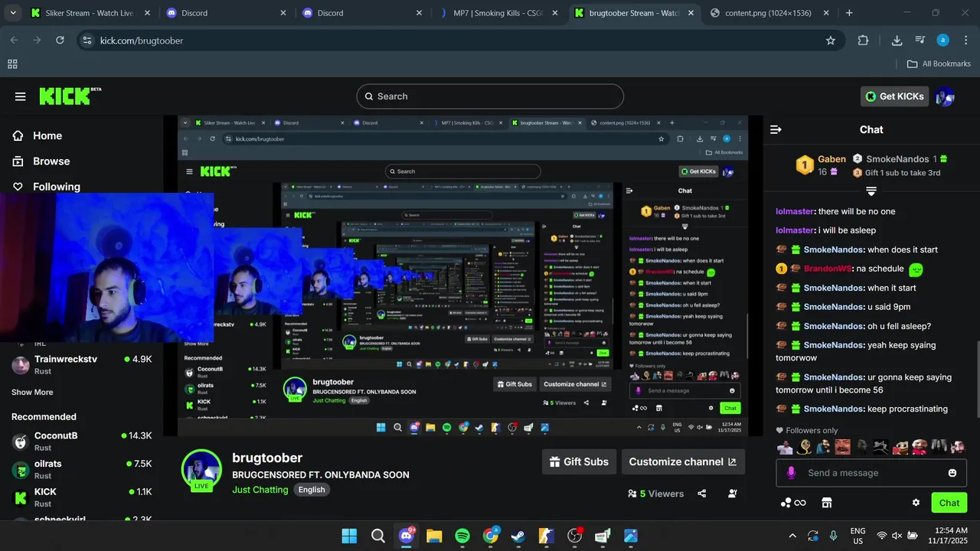This screenshot has height=551, width=980.
Task: Open the Windows Start menu
Action: 349,536
